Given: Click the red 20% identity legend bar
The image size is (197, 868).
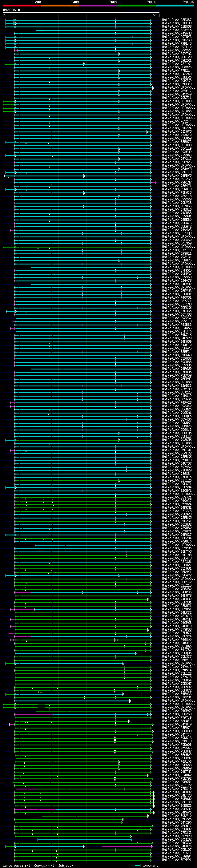Looking at the screenshot, I should pos(22,6).
